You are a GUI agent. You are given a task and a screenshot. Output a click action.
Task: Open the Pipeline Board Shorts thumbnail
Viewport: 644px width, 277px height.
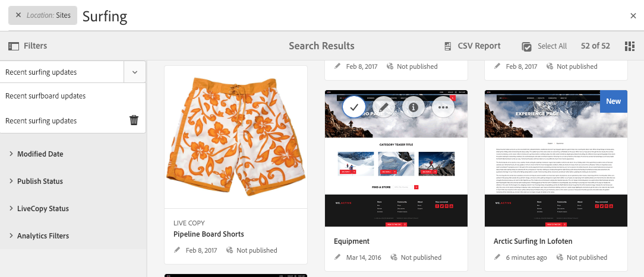(x=236, y=137)
